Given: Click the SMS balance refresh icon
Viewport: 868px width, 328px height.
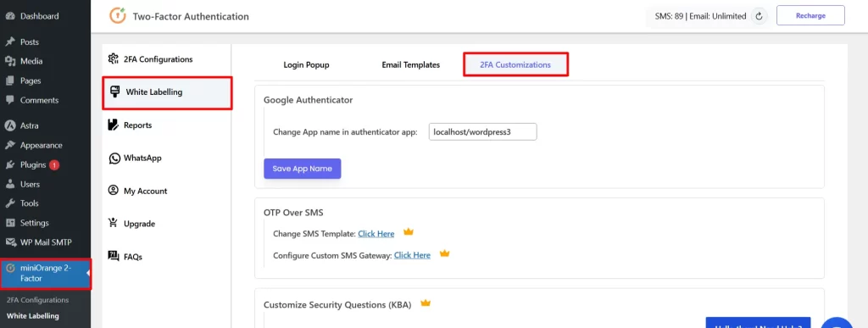Looking at the screenshot, I should (x=759, y=16).
